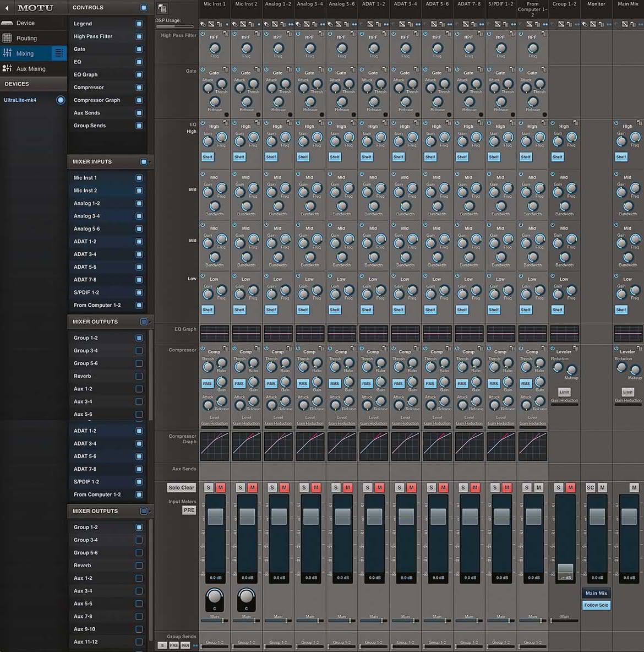644x652 pixels.
Task: Open the HPF preset icon on Analog 5-6
Action: click(x=353, y=34)
